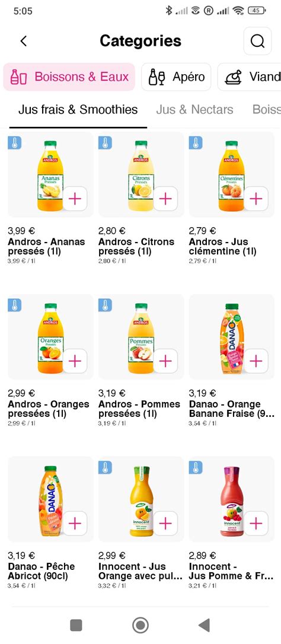
Task: Open the search magnifier icon
Action: coord(257,41)
